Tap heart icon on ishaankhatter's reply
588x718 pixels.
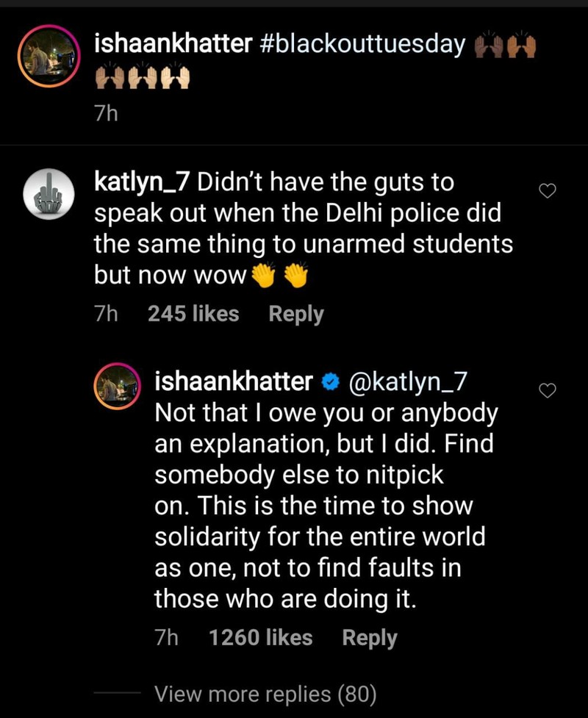pos(548,391)
